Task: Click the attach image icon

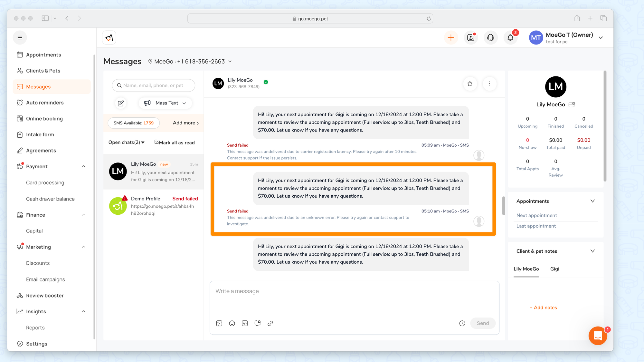Action: tap(219, 323)
